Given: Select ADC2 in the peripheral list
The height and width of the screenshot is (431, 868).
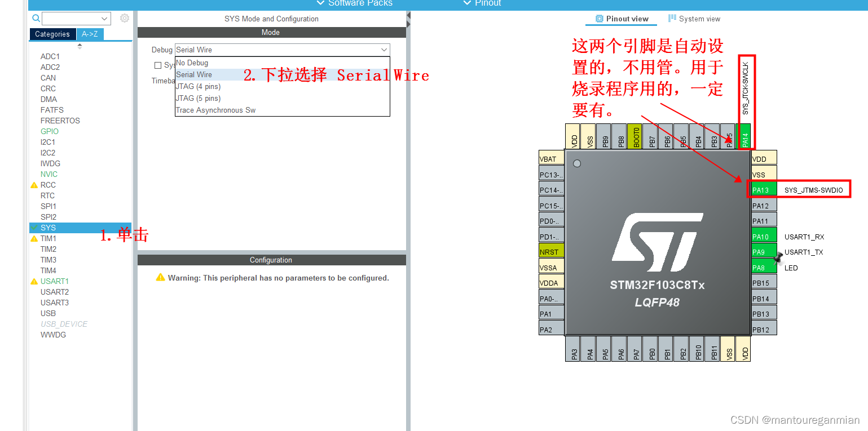Looking at the screenshot, I should pyautogui.click(x=50, y=67).
